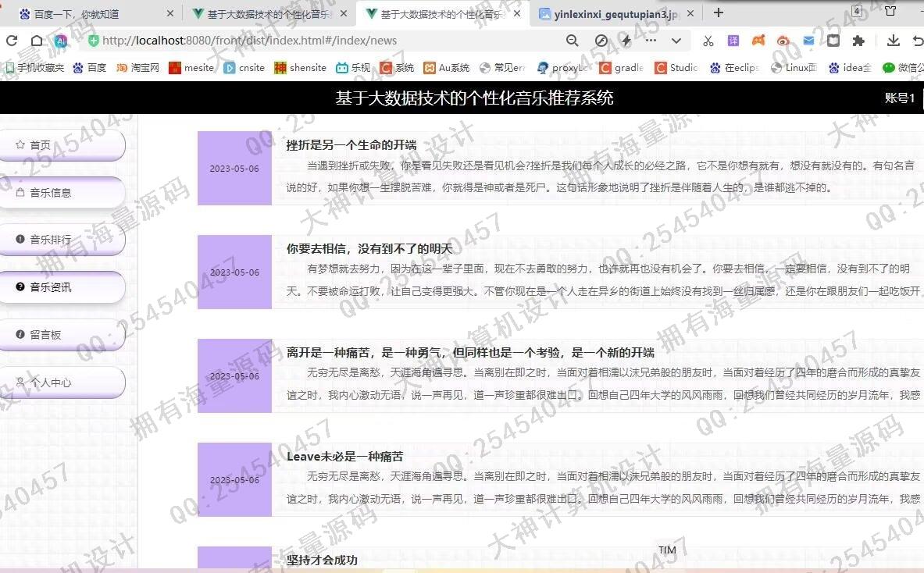Open the Studio bookmark
Image resolution: width=924 pixels, height=573 pixels.
click(x=676, y=68)
